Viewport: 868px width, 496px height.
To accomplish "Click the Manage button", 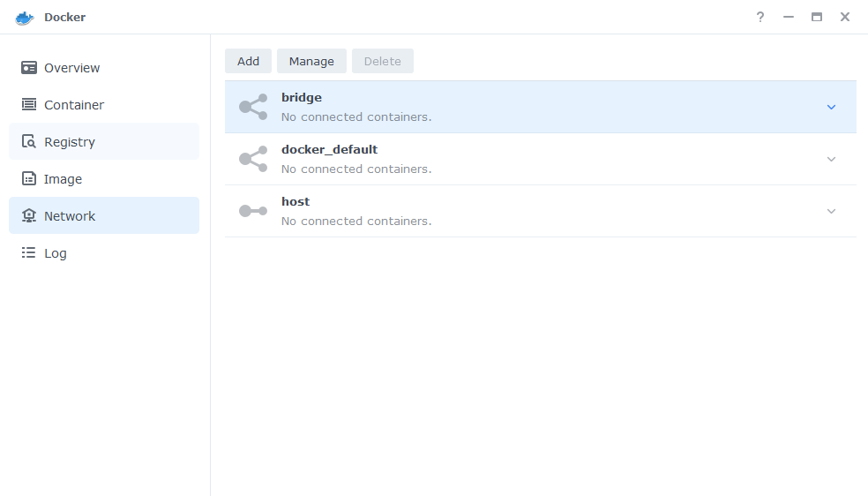I will pos(311,61).
